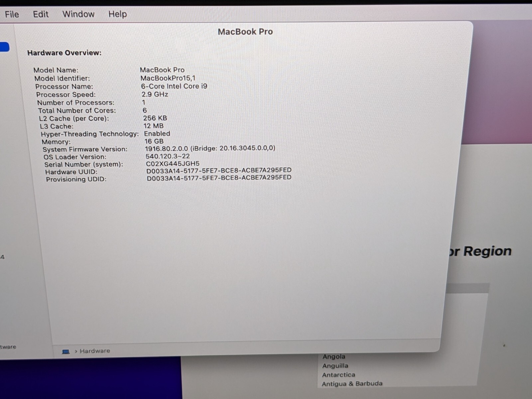This screenshot has width=532, height=399.
Task: Select the Number of Processors value
Action: (x=144, y=102)
